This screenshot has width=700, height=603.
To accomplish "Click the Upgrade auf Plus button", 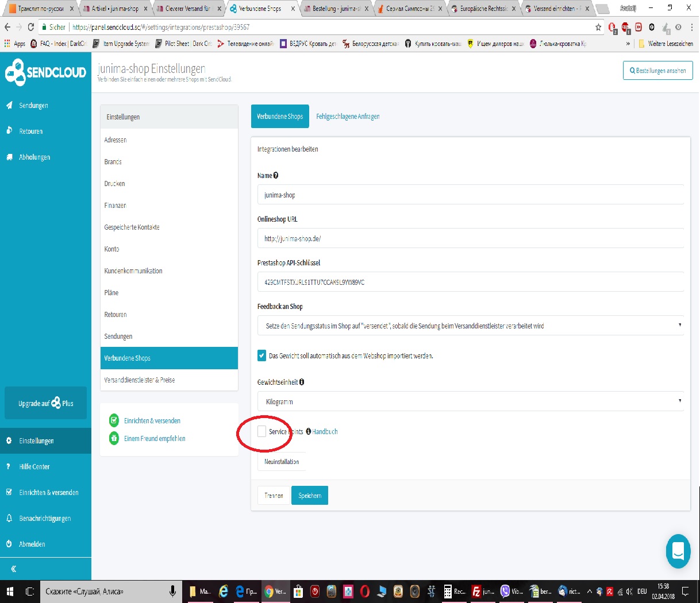I will (x=46, y=403).
